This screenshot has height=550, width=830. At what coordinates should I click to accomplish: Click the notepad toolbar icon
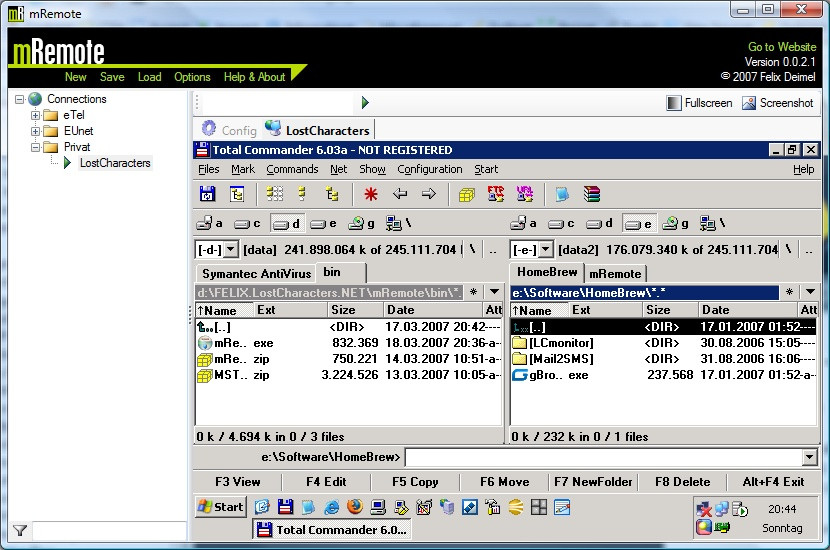coord(562,195)
